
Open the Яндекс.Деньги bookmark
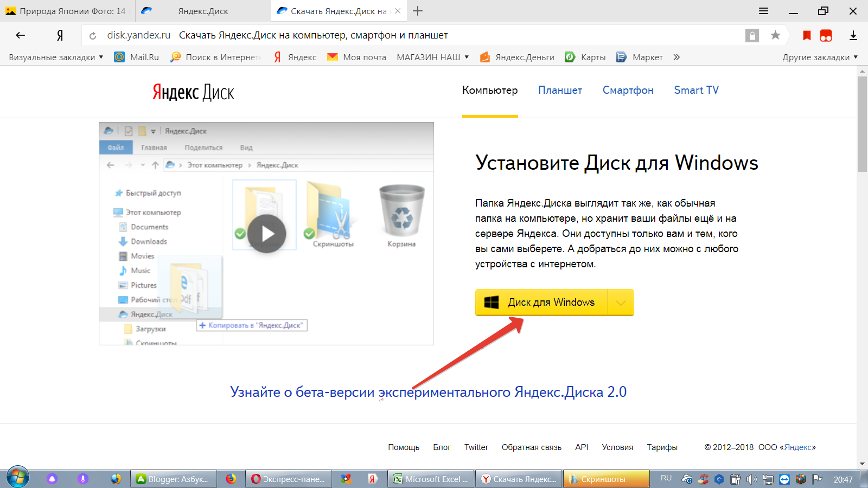coord(517,57)
